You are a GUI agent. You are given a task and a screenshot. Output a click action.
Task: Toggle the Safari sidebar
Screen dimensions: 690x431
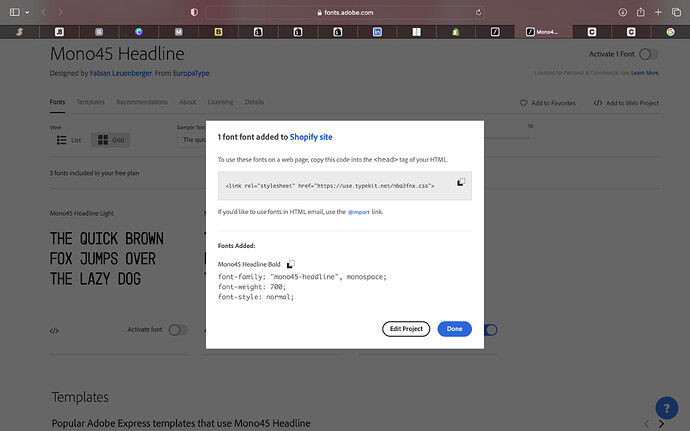coord(15,12)
